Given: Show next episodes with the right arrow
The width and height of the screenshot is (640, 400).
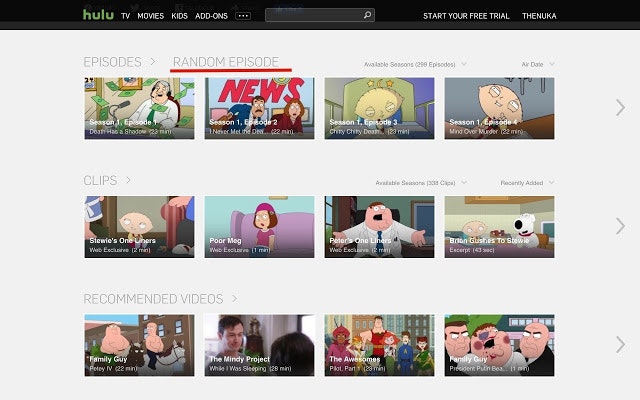Looking at the screenshot, I should [620, 108].
